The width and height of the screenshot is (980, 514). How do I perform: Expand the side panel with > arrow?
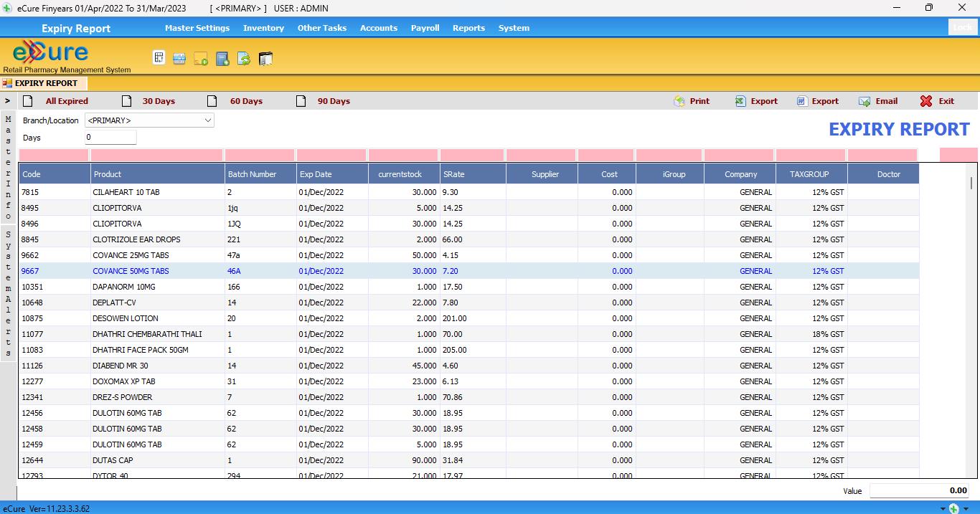tap(7, 101)
